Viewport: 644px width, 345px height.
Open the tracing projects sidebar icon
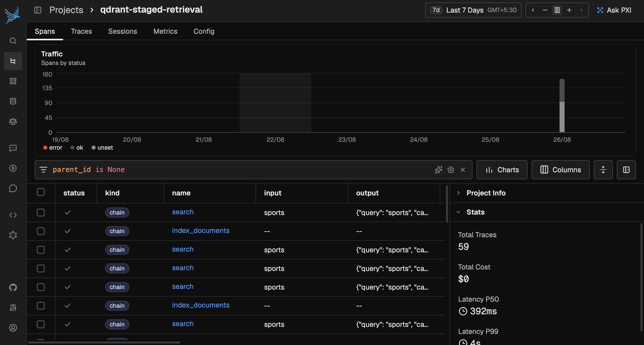(13, 61)
